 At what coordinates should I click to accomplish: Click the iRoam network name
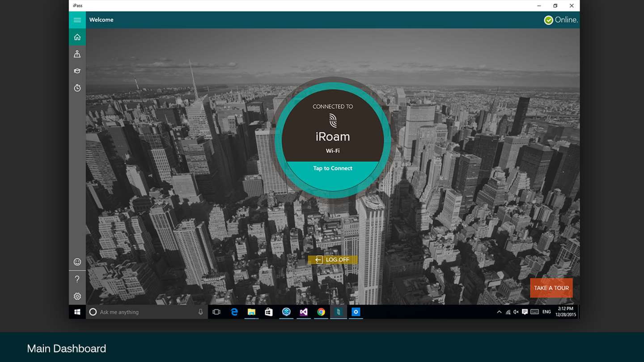point(333,136)
